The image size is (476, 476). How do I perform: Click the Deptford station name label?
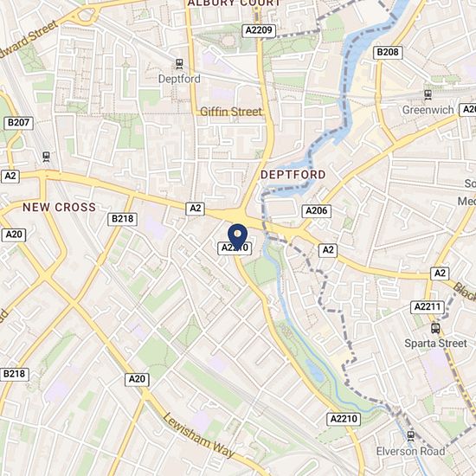(x=179, y=79)
